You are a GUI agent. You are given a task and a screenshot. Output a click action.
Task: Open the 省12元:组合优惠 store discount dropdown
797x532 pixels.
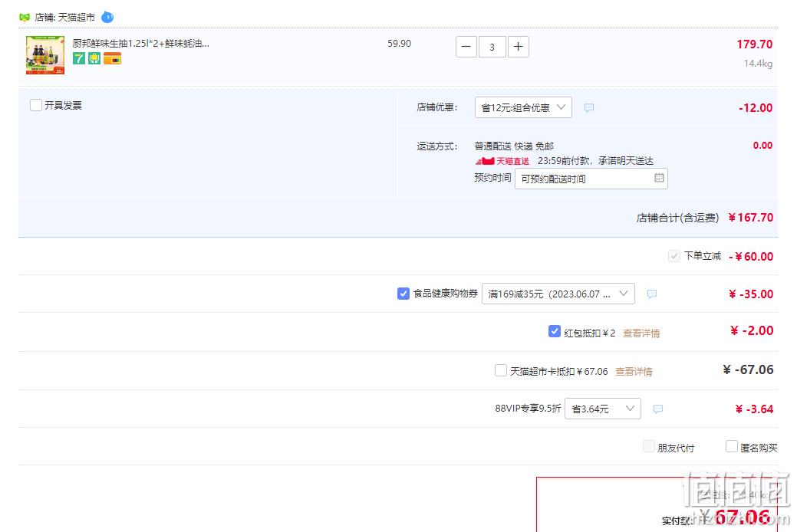click(523, 107)
